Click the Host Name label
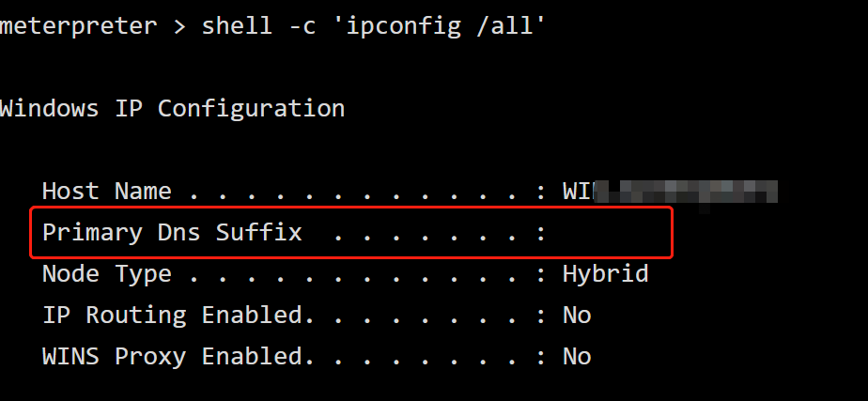 (x=107, y=192)
